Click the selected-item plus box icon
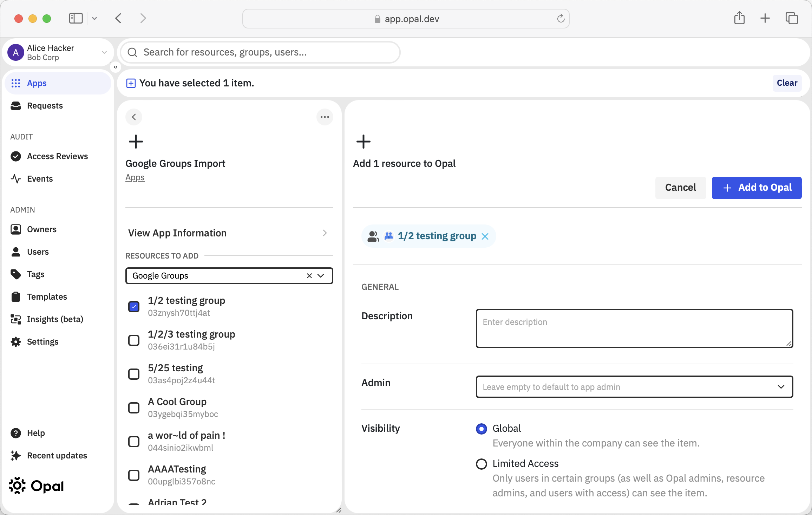The height and width of the screenshot is (515, 812). [131, 83]
